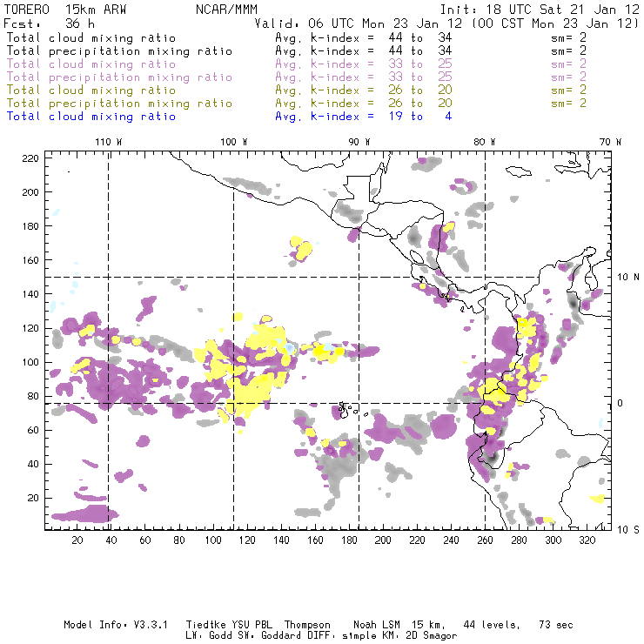Click the "(00 CST Mon 23 Jan 12)" local time text
The height and width of the screenshot is (644, 644).
pyautogui.click(x=554, y=23)
